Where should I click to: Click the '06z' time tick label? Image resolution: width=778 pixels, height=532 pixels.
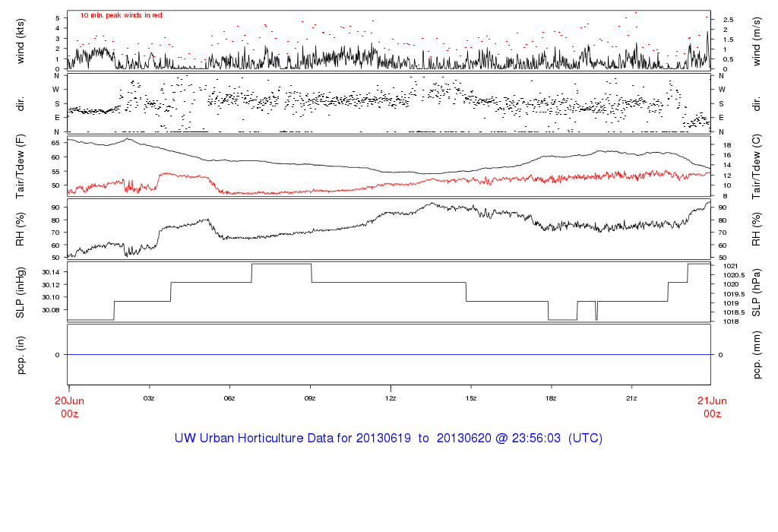229,398
